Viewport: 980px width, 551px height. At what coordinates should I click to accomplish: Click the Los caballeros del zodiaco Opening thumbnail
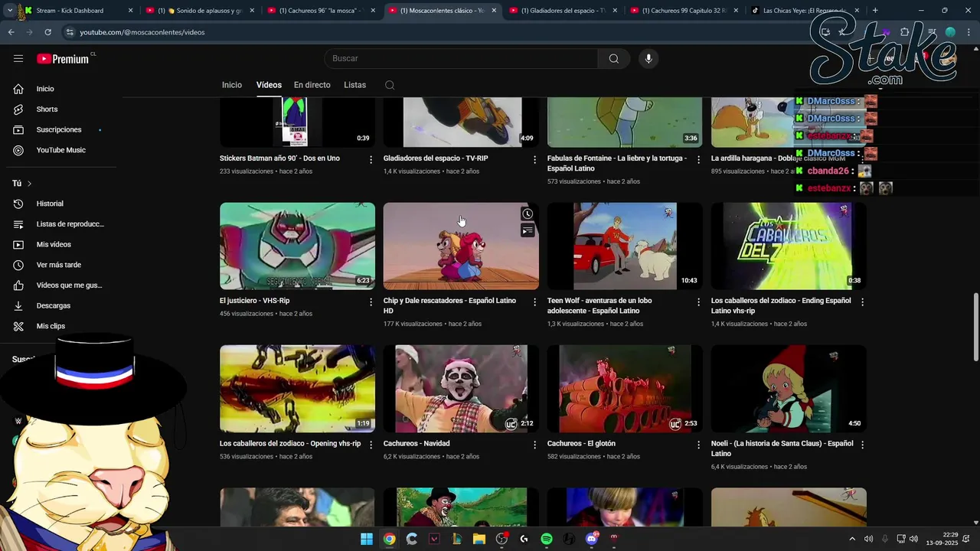(x=297, y=389)
